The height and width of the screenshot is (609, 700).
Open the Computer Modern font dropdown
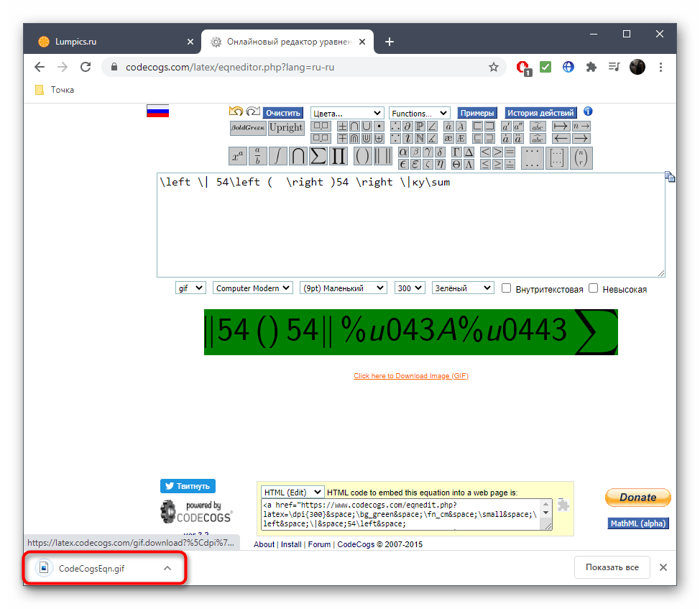coord(253,288)
